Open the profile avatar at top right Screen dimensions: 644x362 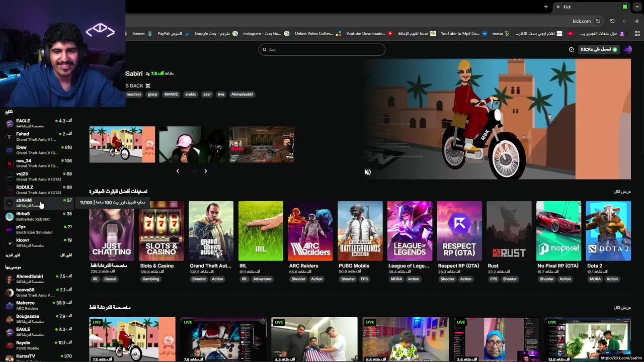click(x=627, y=49)
